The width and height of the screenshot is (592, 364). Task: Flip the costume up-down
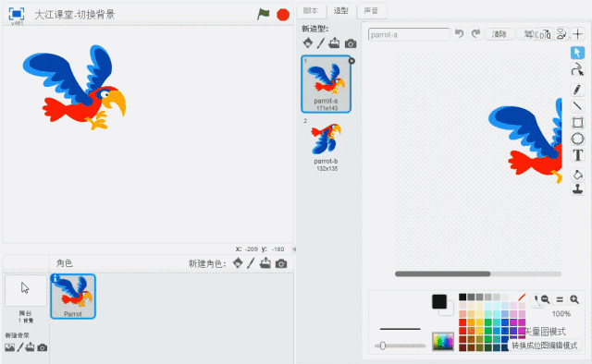click(561, 34)
